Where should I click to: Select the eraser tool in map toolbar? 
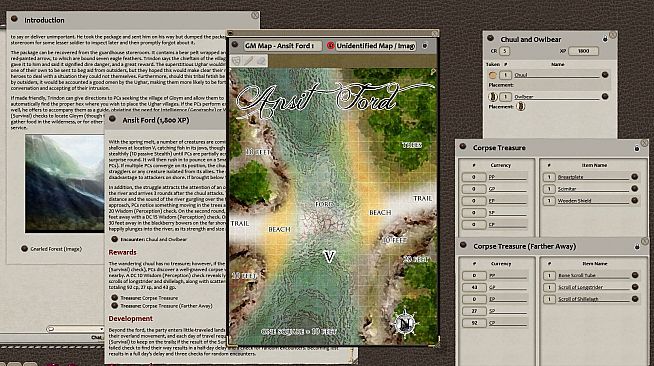tap(262, 61)
